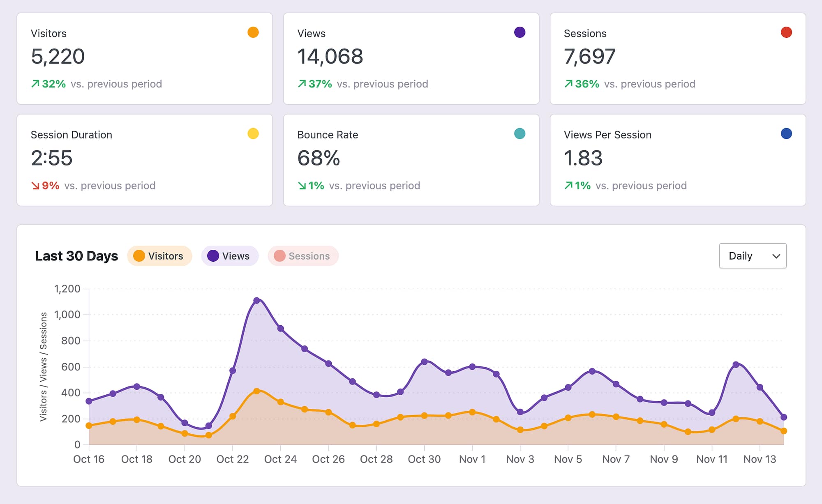Screen dimensions: 822x504
Task: Click the orange legend dot for Visitors
Action: [139, 255]
